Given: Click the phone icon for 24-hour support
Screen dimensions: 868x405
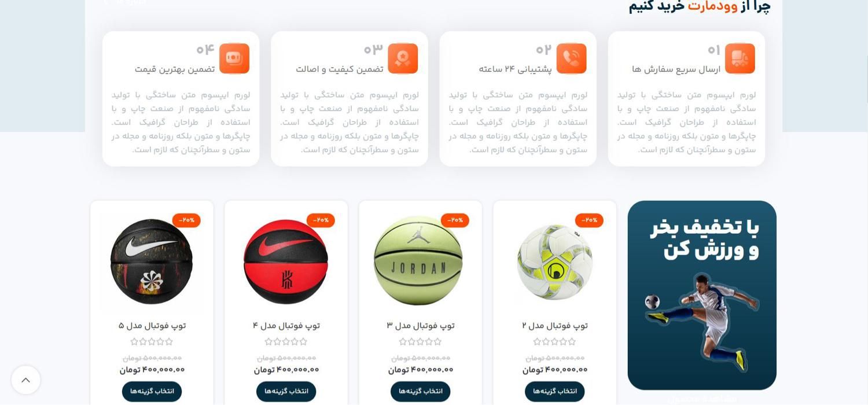Looking at the screenshot, I should [571, 58].
